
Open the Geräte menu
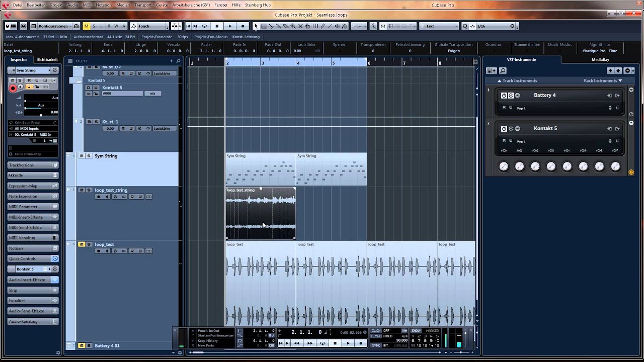click(x=162, y=5)
